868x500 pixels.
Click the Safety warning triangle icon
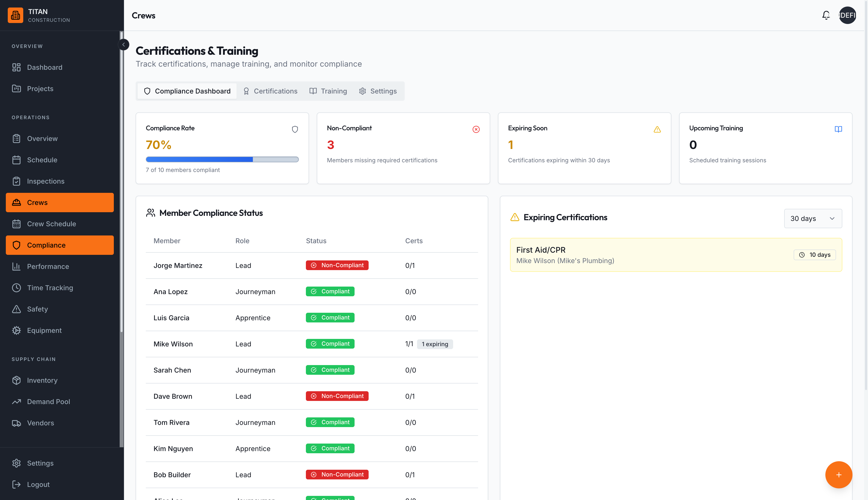(16, 309)
